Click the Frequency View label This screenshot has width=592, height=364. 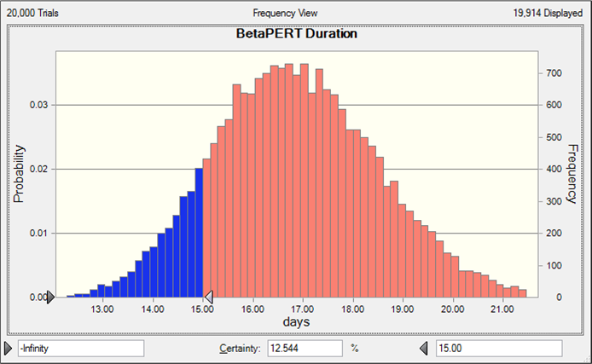285,13
